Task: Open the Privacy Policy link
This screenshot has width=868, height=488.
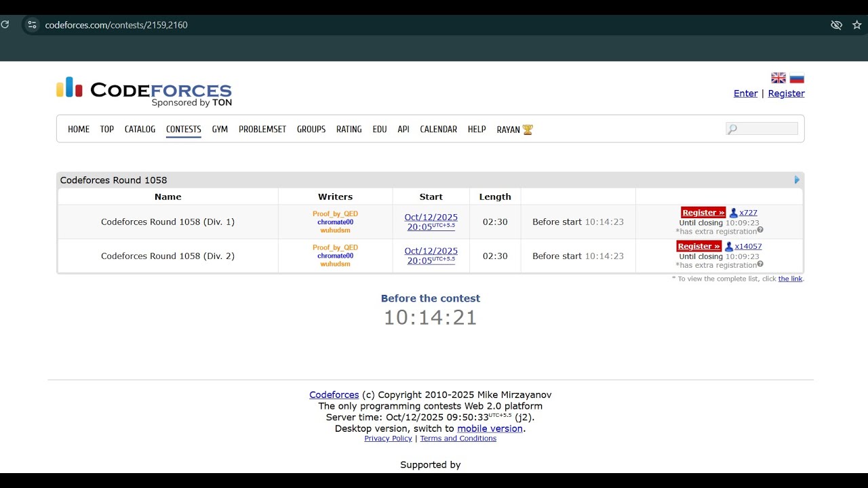Action: tap(388, 439)
